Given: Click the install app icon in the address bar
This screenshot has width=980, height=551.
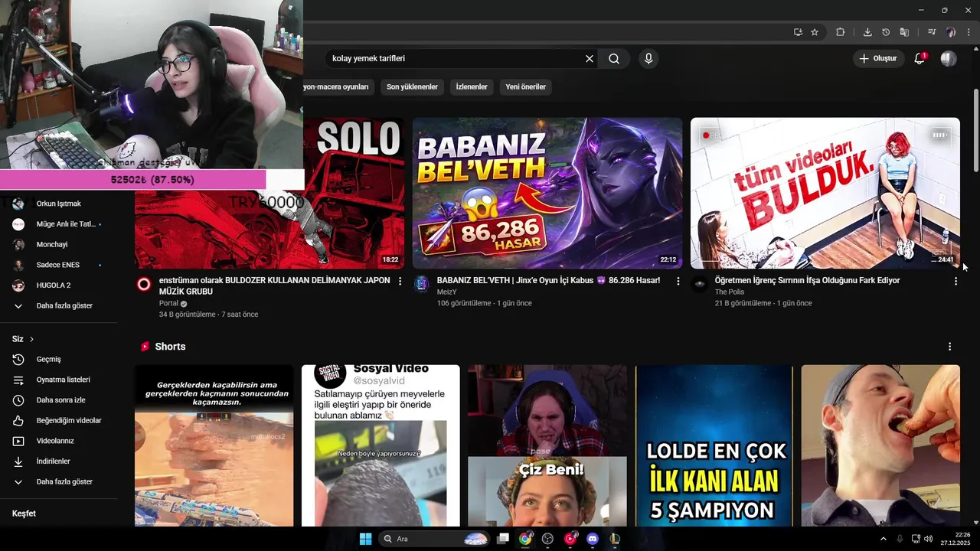Looking at the screenshot, I should coord(798,32).
